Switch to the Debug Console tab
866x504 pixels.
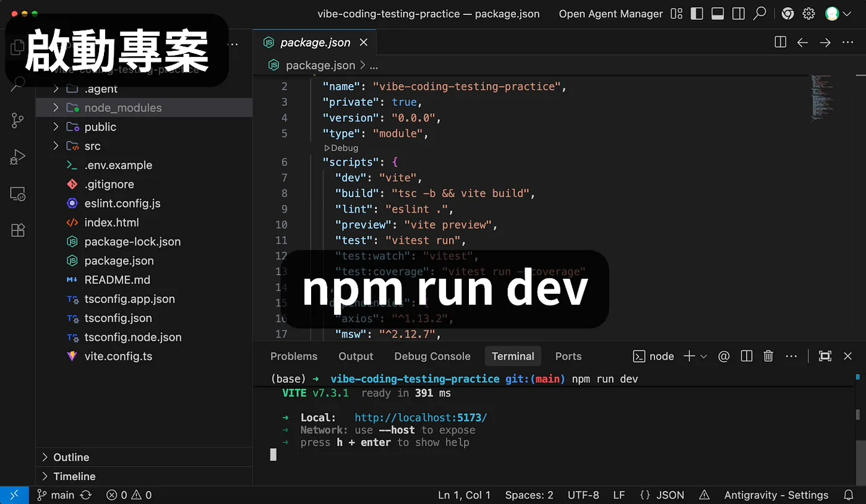point(432,356)
